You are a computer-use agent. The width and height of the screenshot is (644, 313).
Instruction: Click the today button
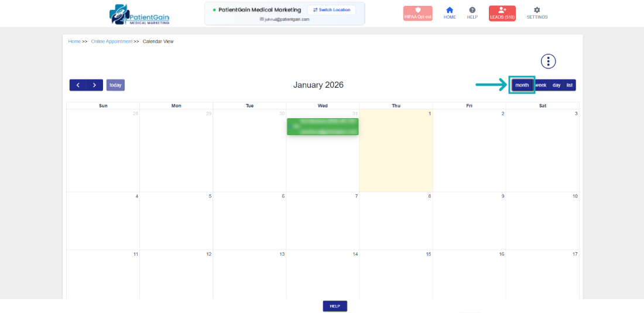pyautogui.click(x=115, y=85)
